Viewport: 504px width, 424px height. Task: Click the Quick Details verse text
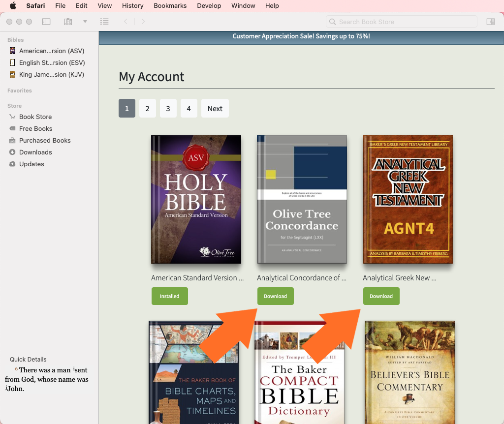(47, 379)
